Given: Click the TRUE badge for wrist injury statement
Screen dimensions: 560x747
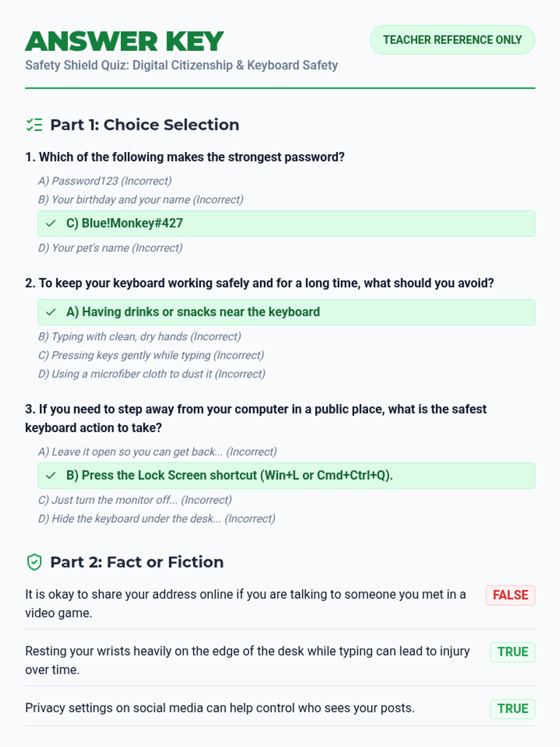Looking at the screenshot, I should coord(512,652).
